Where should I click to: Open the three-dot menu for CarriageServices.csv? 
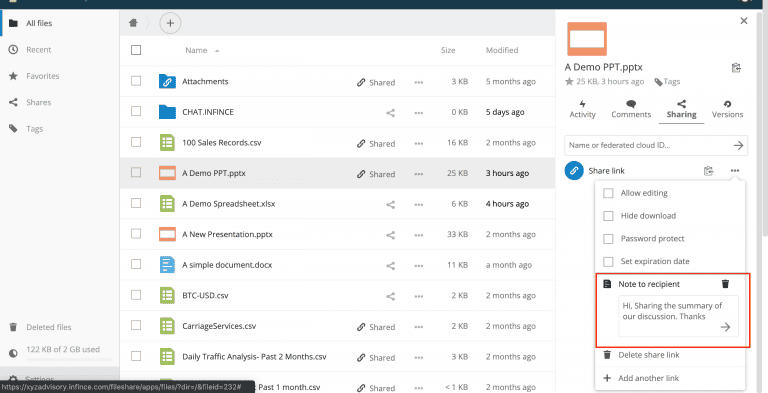point(418,327)
